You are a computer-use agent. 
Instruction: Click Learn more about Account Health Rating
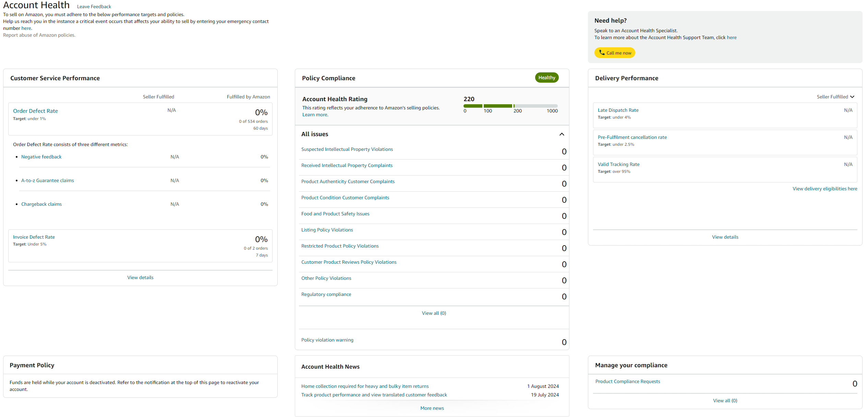[x=315, y=115]
